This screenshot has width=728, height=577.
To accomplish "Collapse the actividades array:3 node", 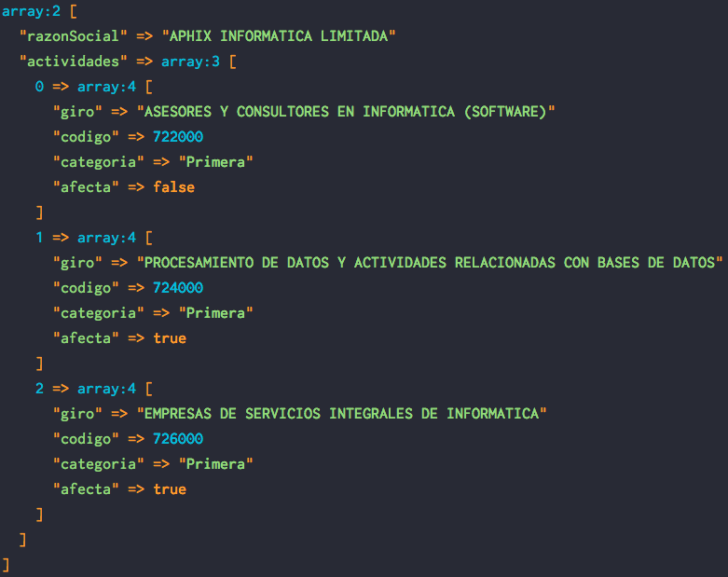I will [x=198, y=62].
